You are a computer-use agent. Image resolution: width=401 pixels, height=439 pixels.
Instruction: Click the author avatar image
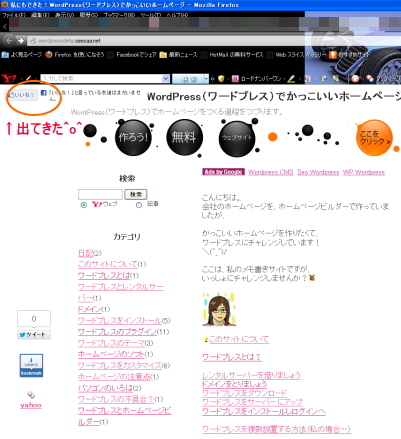tap(219, 310)
